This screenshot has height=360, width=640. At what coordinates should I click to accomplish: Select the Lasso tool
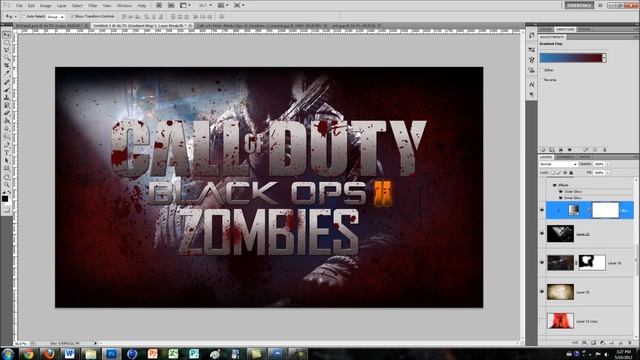coord(7,50)
